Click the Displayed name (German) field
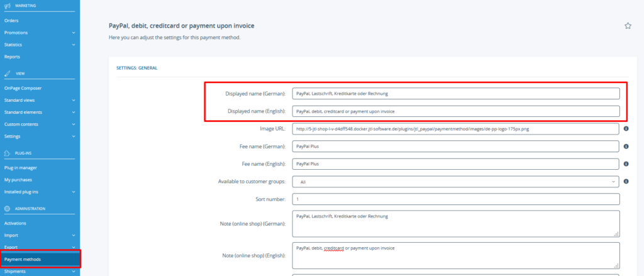Screen dimensions: 644x276 click(x=455, y=94)
